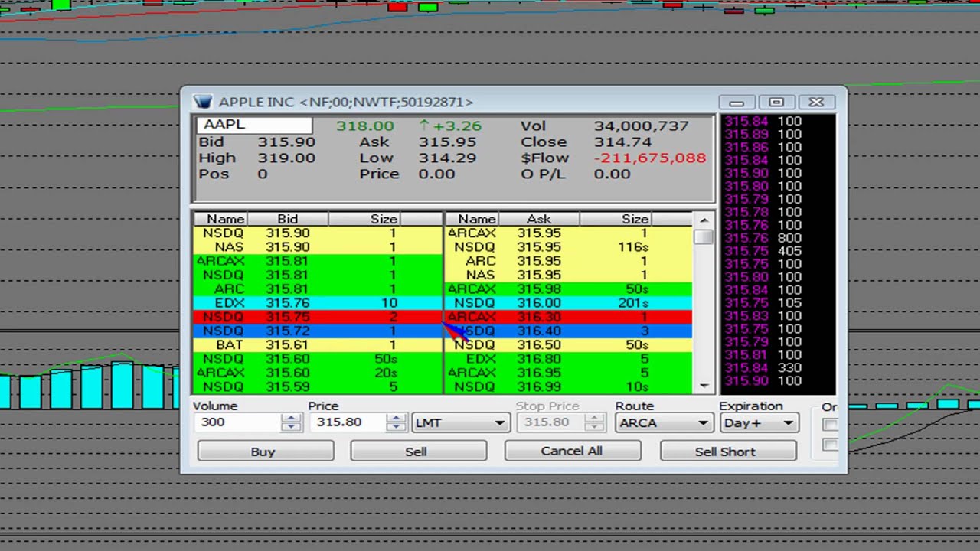Screen dimensions: 980x551
Task: Select the NAS 315.95 ask row
Action: pyautogui.click(x=569, y=275)
